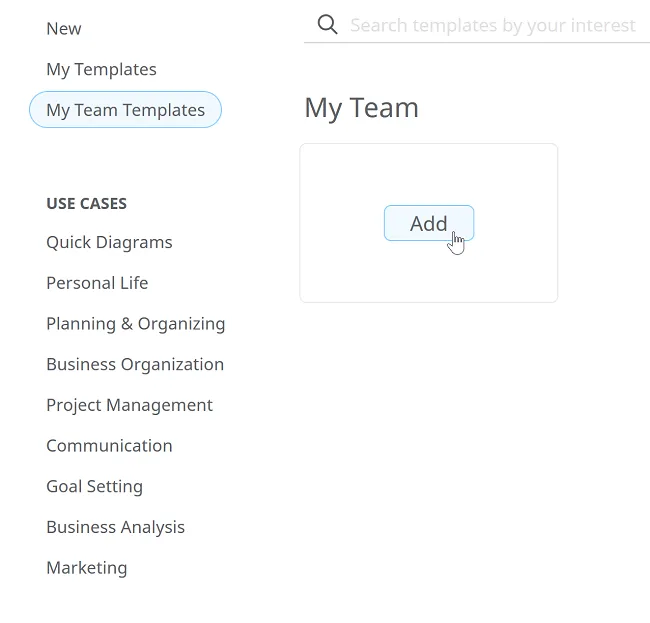650x623 pixels.
Task: Open the Goal Setting category
Action: click(94, 487)
